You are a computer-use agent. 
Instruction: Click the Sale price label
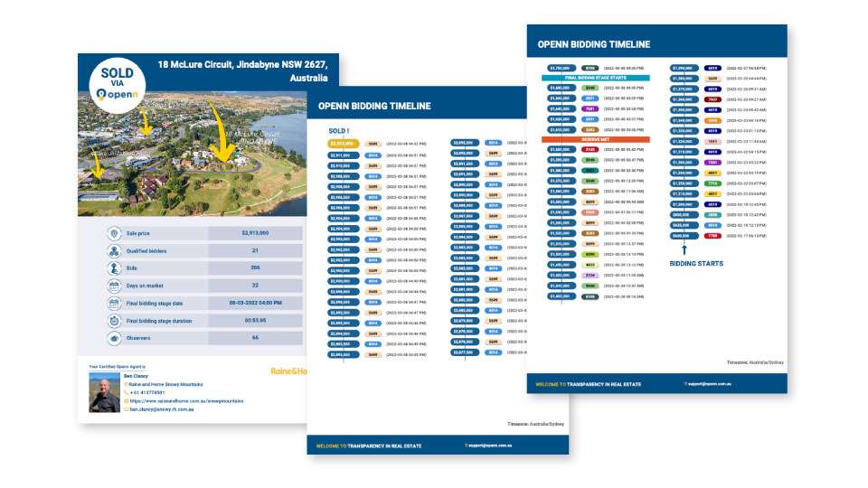pyautogui.click(x=137, y=233)
